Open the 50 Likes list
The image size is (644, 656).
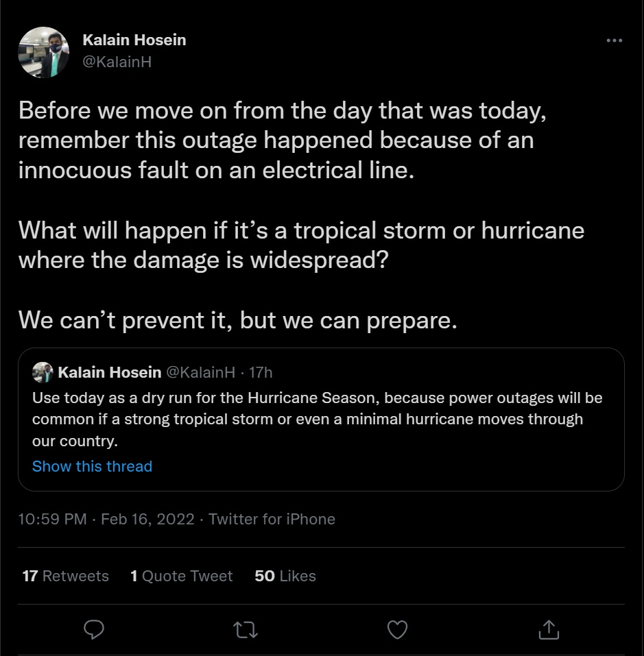[x=285, y=576]
